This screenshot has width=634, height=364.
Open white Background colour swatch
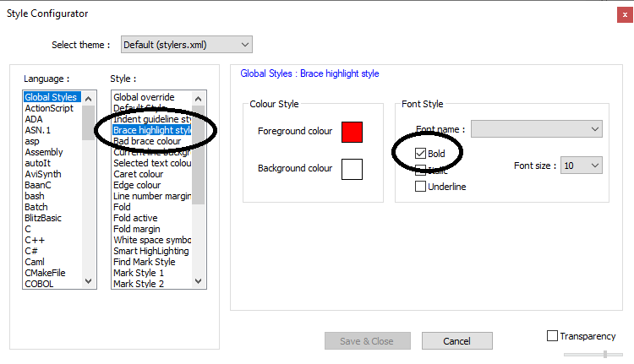352,169
